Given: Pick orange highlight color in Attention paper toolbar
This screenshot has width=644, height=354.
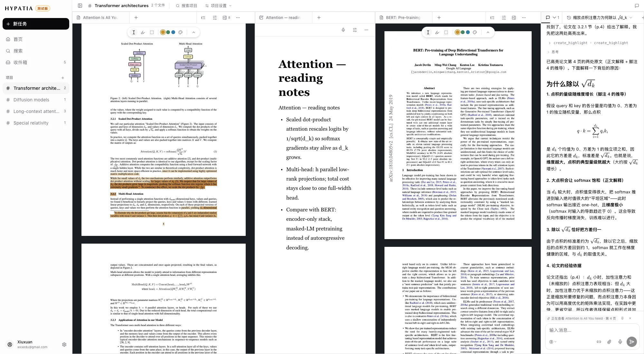Looking at the screenshot, I should 163,32.
